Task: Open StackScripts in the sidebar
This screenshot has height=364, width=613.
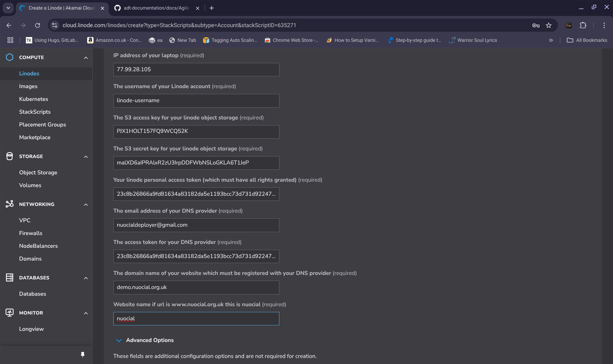Action: (35, 112)
